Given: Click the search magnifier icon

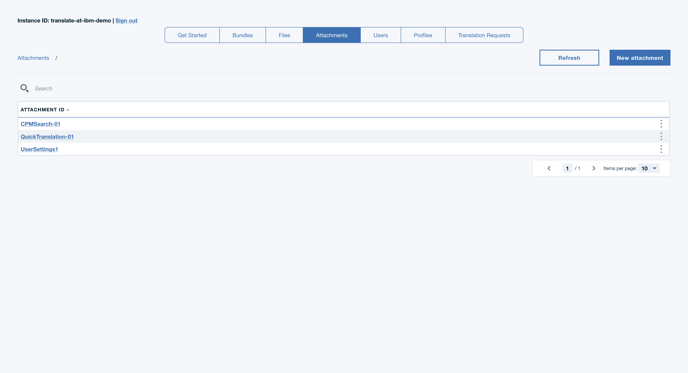Looking at the screenshot, I should point(24,88).
